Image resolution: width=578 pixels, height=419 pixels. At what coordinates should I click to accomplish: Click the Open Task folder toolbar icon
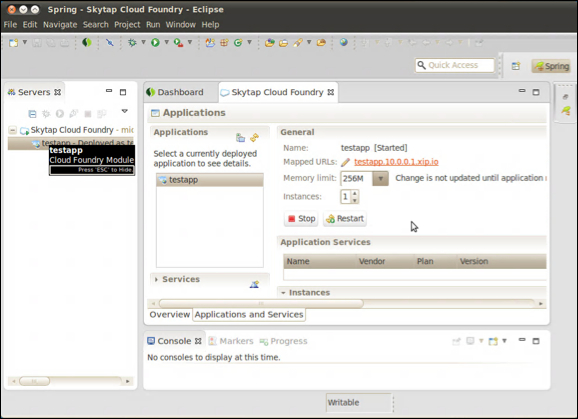tap(283, 43)
